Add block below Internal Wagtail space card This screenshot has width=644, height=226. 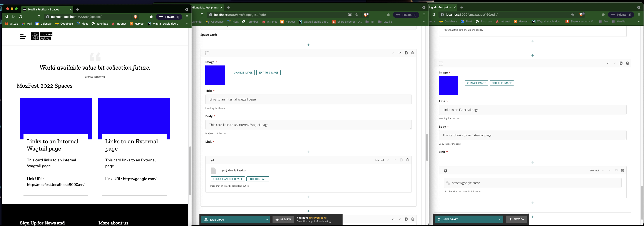308,211
